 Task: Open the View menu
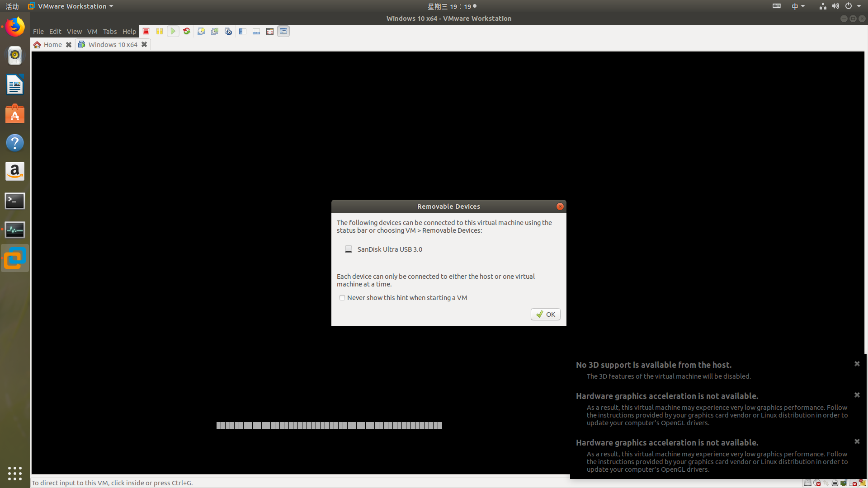[x=74, y=31]
